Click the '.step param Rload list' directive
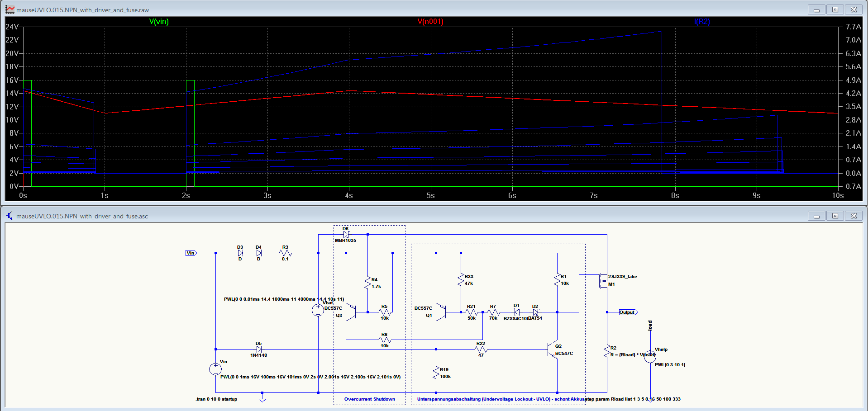 (x=634, y=399)
